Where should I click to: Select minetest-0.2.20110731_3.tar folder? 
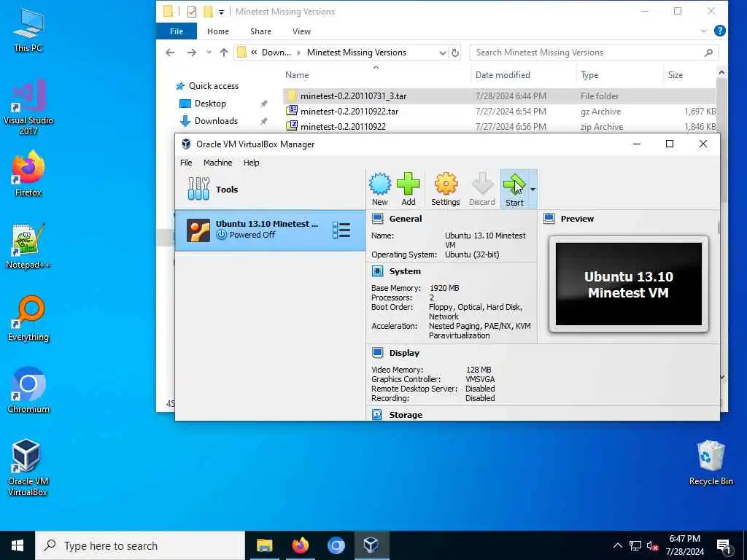pos(499,96)
